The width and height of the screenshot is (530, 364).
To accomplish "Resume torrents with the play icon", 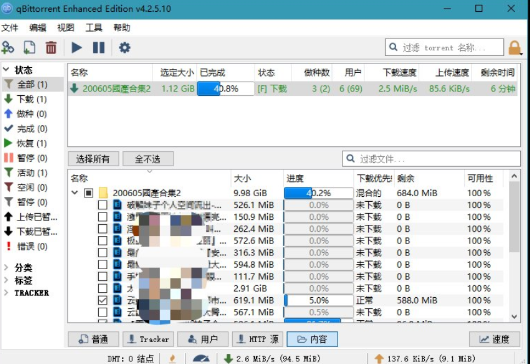I will [x=77, y=48].
